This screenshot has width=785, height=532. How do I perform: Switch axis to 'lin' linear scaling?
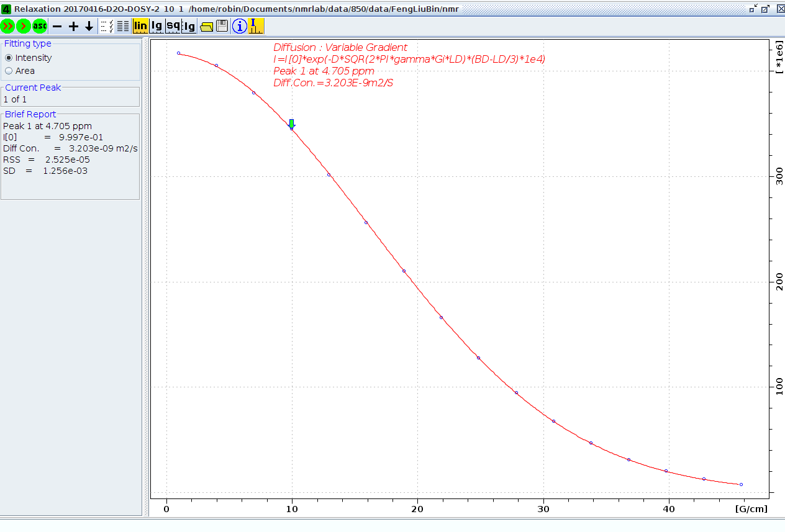[x=140, y=26]
